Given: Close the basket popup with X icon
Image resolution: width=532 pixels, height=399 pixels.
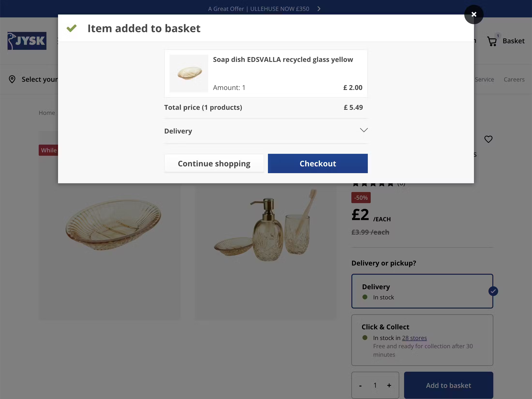Looking at the screenshot, I should click(474, 15).
